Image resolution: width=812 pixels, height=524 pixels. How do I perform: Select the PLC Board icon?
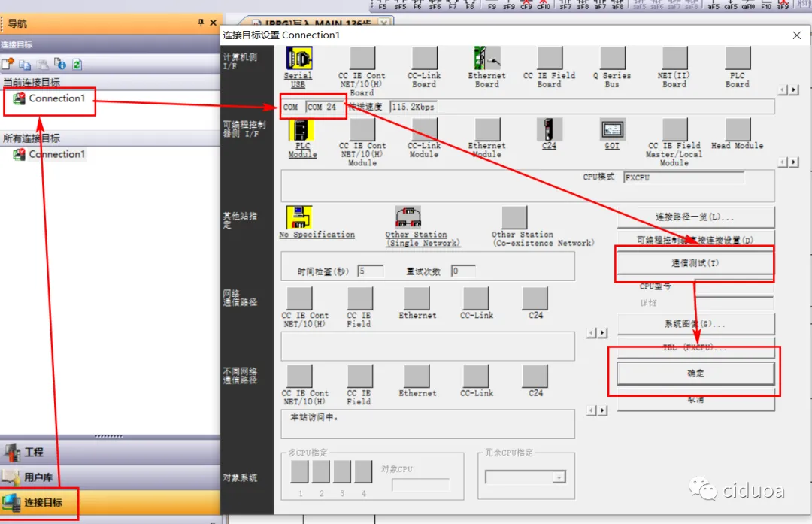(x=738, y=59)
